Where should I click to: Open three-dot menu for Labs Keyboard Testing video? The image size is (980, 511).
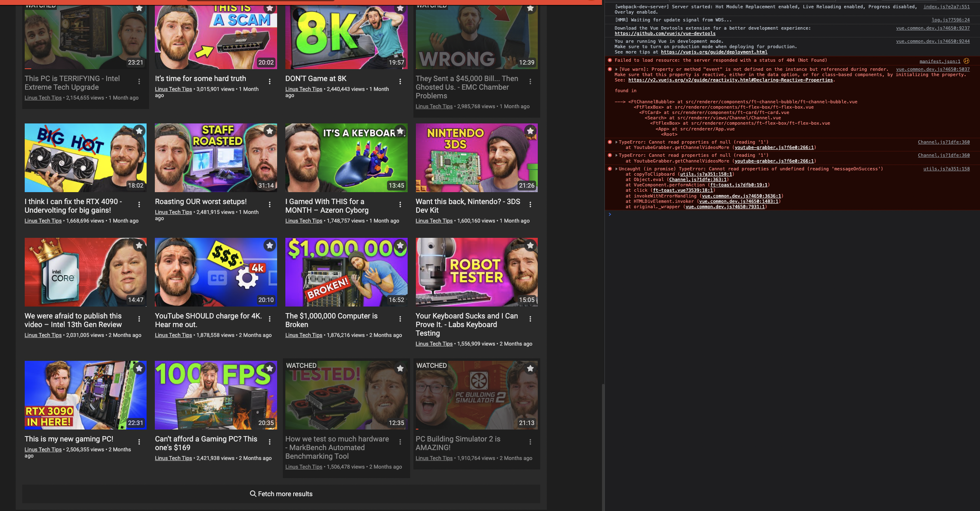pyautogui.click(x=530, y=319)
